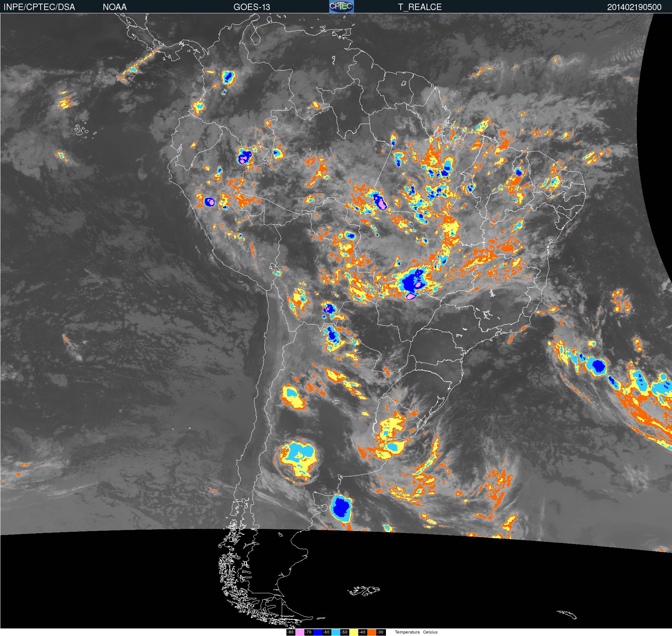Click the Falkland Islands outline
This screenshot has width=672, height=636.
363,590
